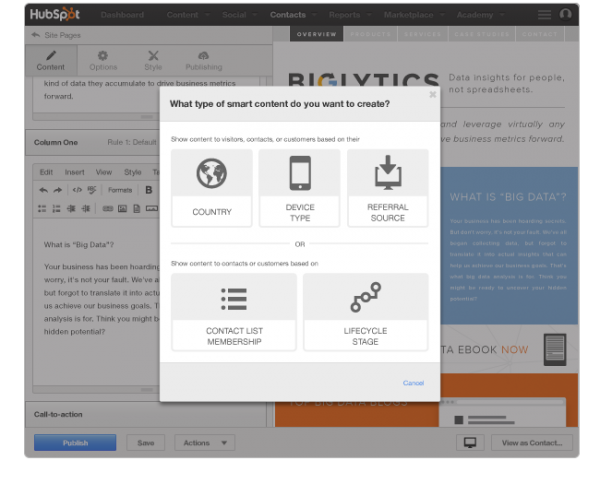The image size is (600, 484).
Task: Open the editor Insert menu
Action: coord(74,172)
